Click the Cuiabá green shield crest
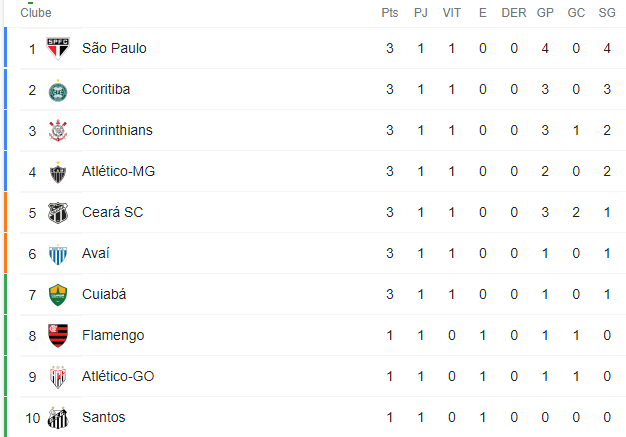This screenshot has height=437, width=626. [x=58, y=295]
